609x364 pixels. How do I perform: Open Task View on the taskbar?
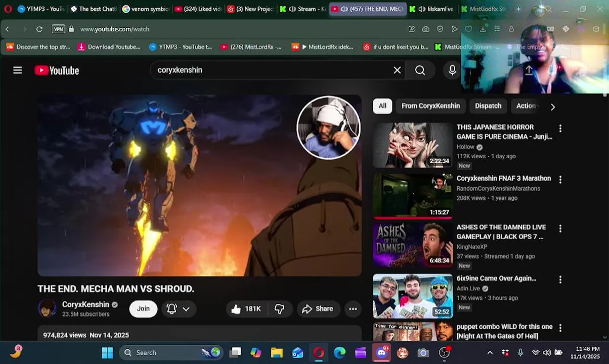point(236,353)
